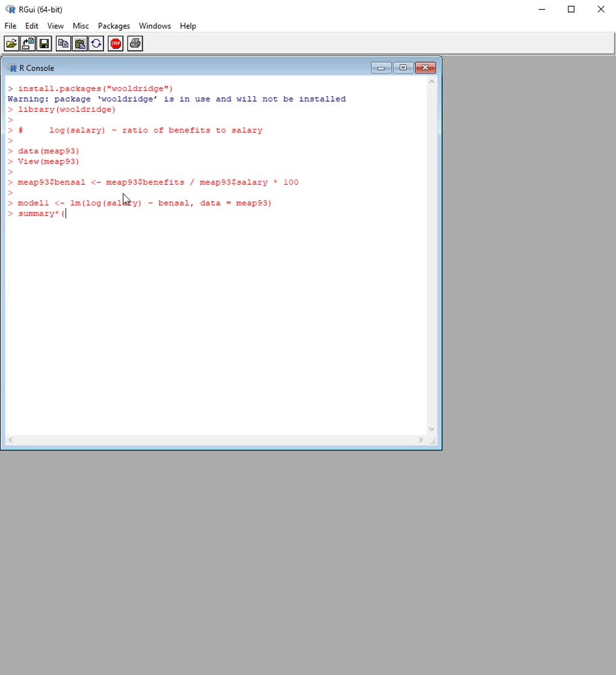This screenshot has height=675, width=616.
Task: Click the copy-and-paste toolbar icon
Action: tap(96, 43)
